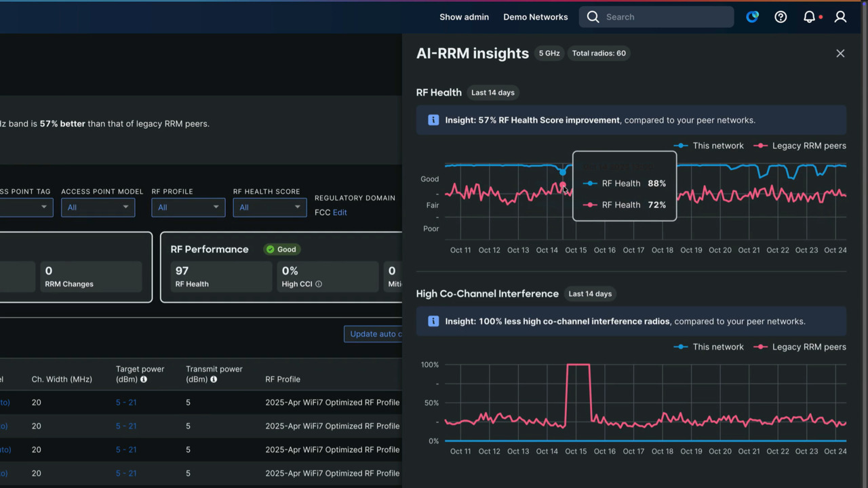The height and width of the screenshot is (488, 868).
Task: Click the Transmit power info icon
Action: [x=214, y=380]
